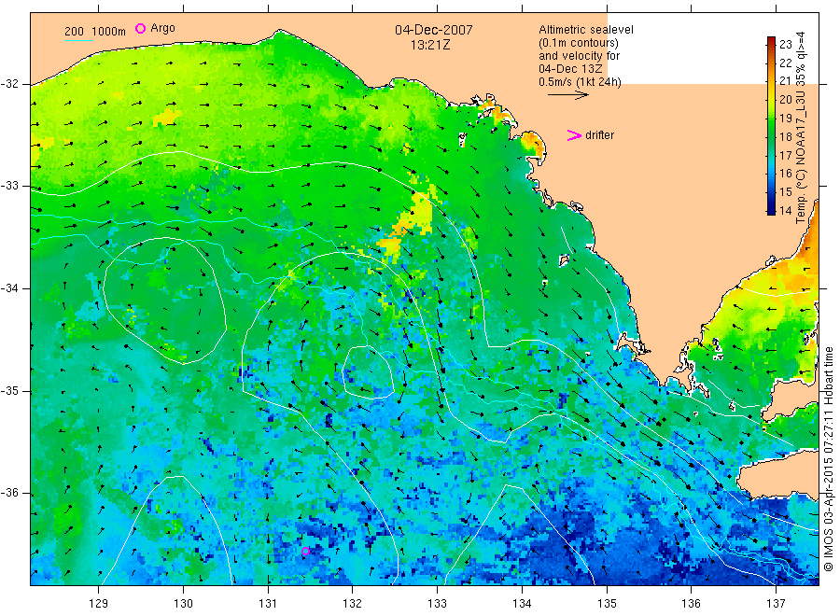The width and height of the screenshot is (840, 616).
Task: Click the magenta drifter arrow symbol in legend
Action: (574, 135)
